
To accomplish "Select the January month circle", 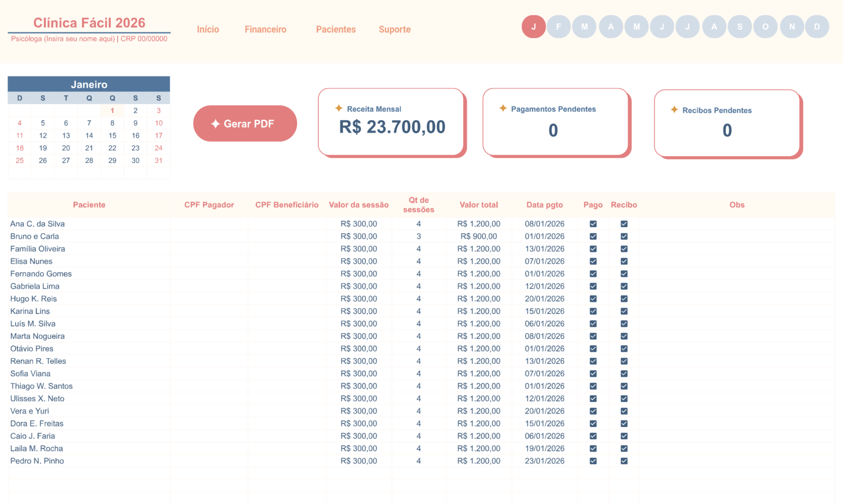I will tap(533, 26).
